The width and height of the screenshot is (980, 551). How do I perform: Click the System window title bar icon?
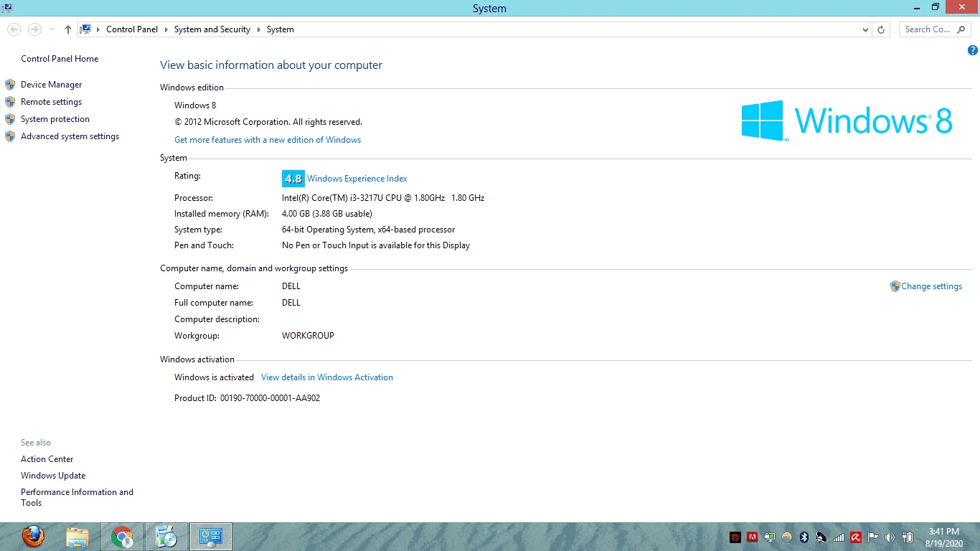tap(7, 8)
